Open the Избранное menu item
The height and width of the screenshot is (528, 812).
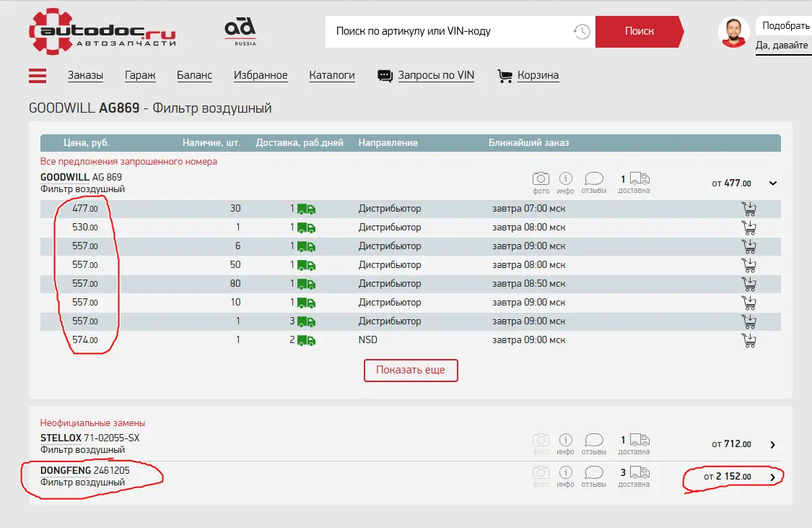[261, 75]
